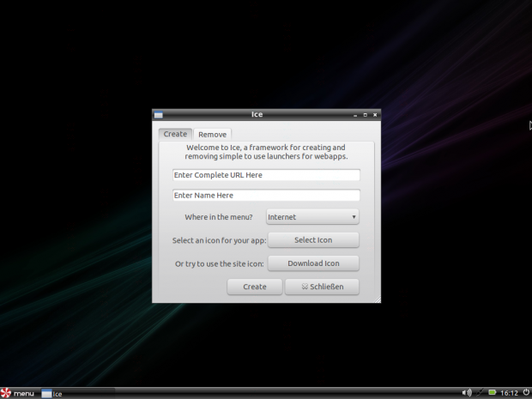The width and height of the screenshot is (532, 399).
Task: Select the Create tab
Action: click(175, 134)
